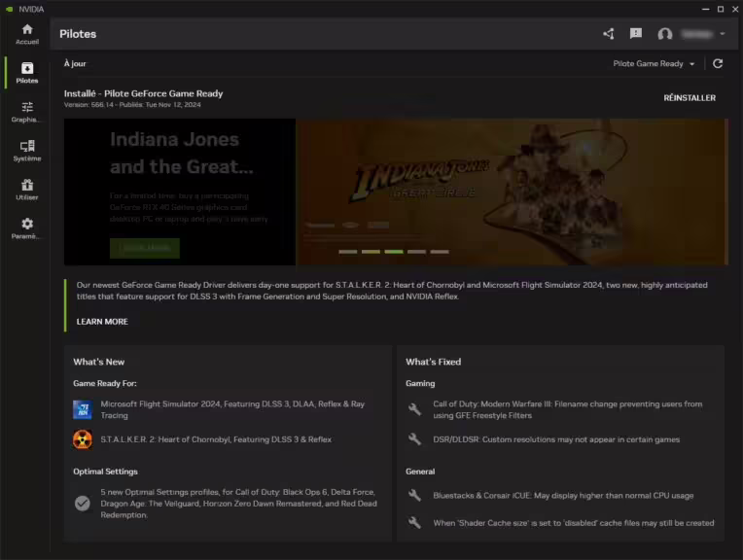Maximize the NVIDIA app window
The image size is (743, 560).
[721, 9]
